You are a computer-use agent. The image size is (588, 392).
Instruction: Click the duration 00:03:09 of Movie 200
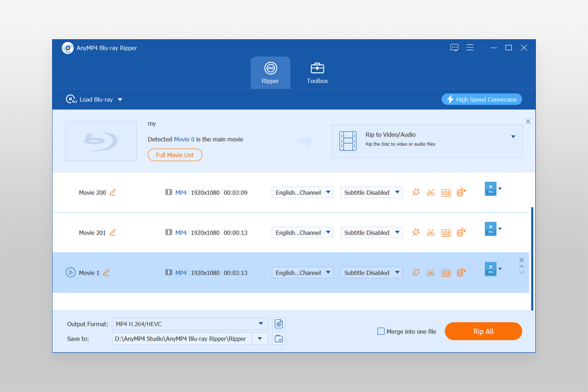(x=235, y=192)
